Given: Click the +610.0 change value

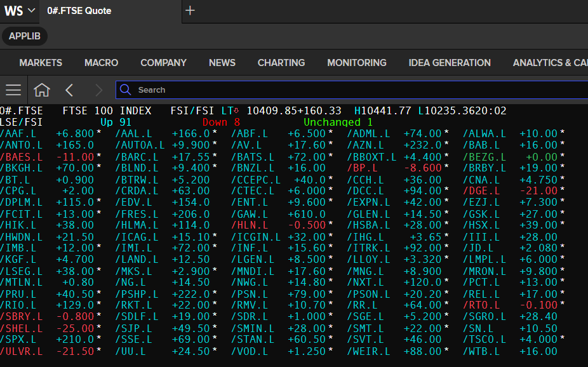Looking at the screenshot, I should [x=307, y=214].
